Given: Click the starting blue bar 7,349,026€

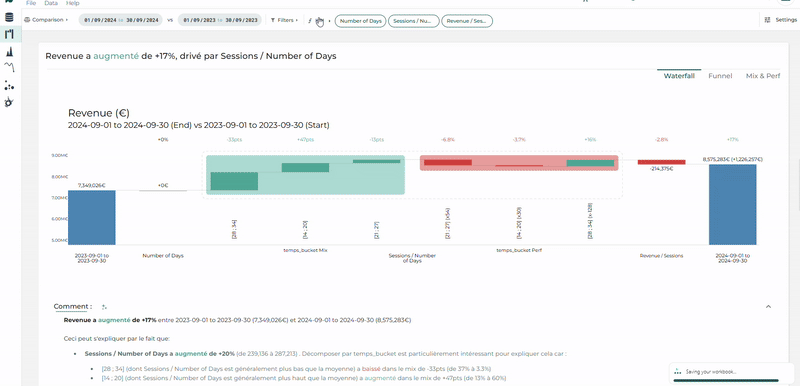Looking at the screenshot, I should [x=92, y=218].
